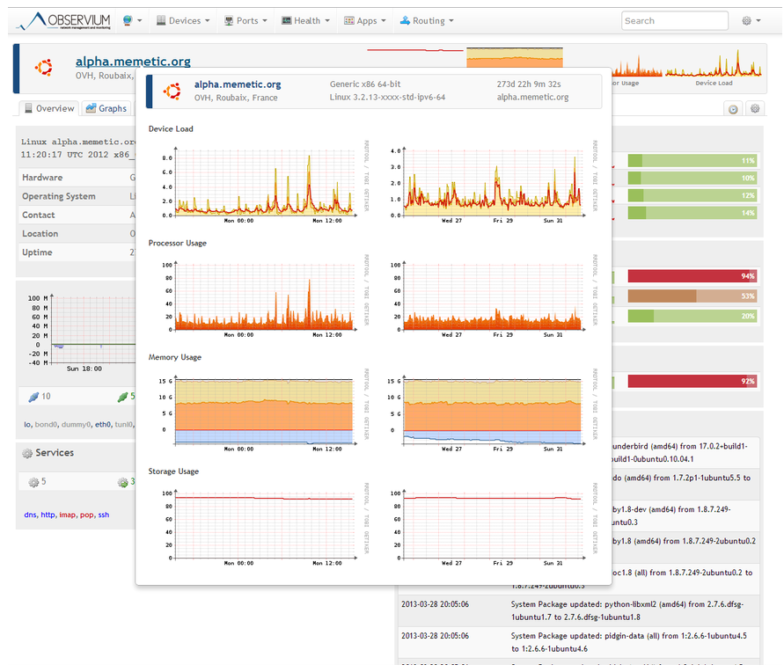Image resolution: width=784 pixels, height=672 pixels.
Task: Click the green gear icon showing 3 services
Action: coord(123,482)
